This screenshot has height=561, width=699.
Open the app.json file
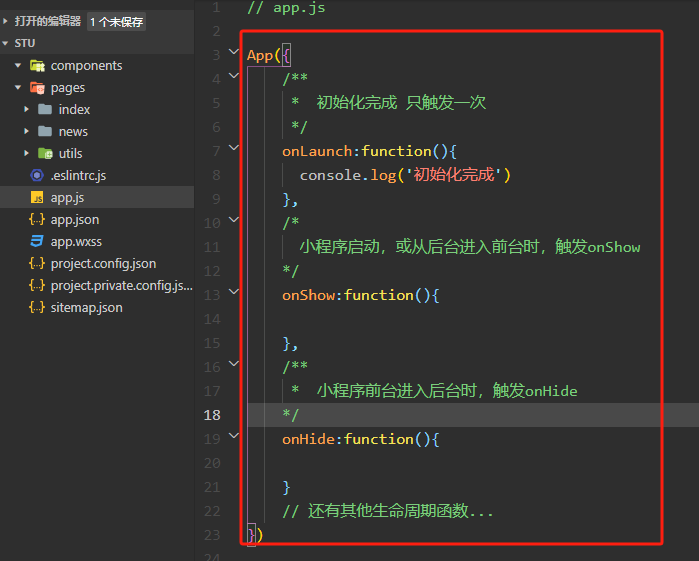point(75,219)
